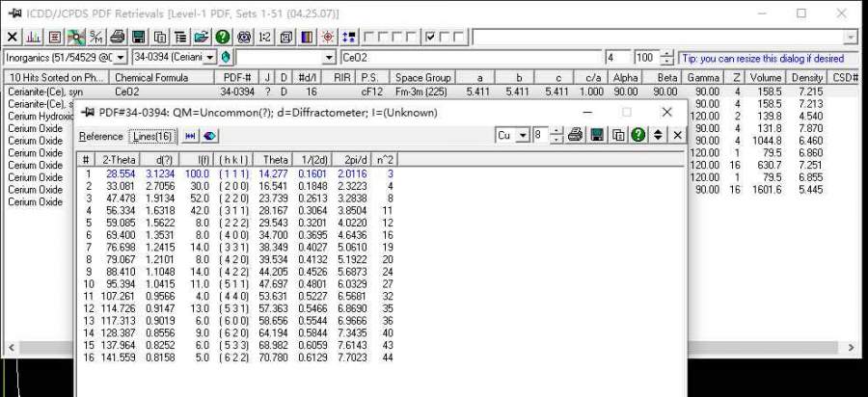The image size is (868, 397).
Task: Click the open folder icon in main toolbar
Action: pyautogui.click(x=202, y=38)
